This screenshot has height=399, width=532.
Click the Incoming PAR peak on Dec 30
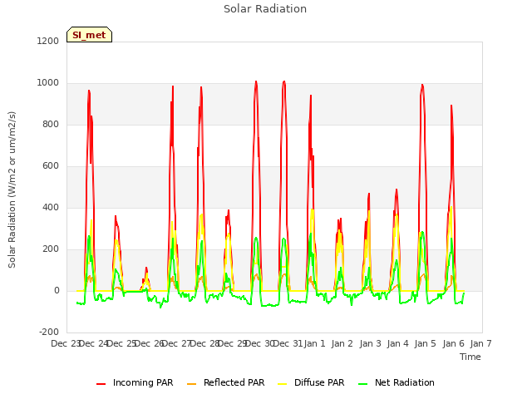256,81
